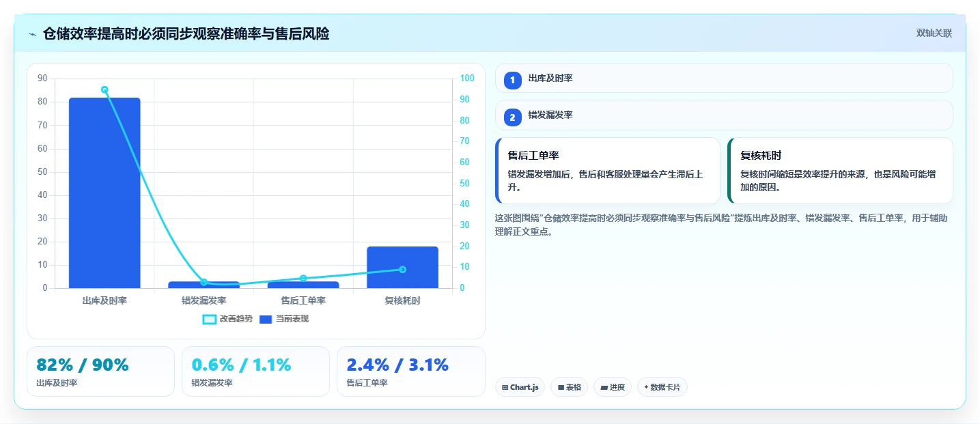Click the 复核耗时 x-axis label
The image size is (980, 424).
[x=402, y=300]
